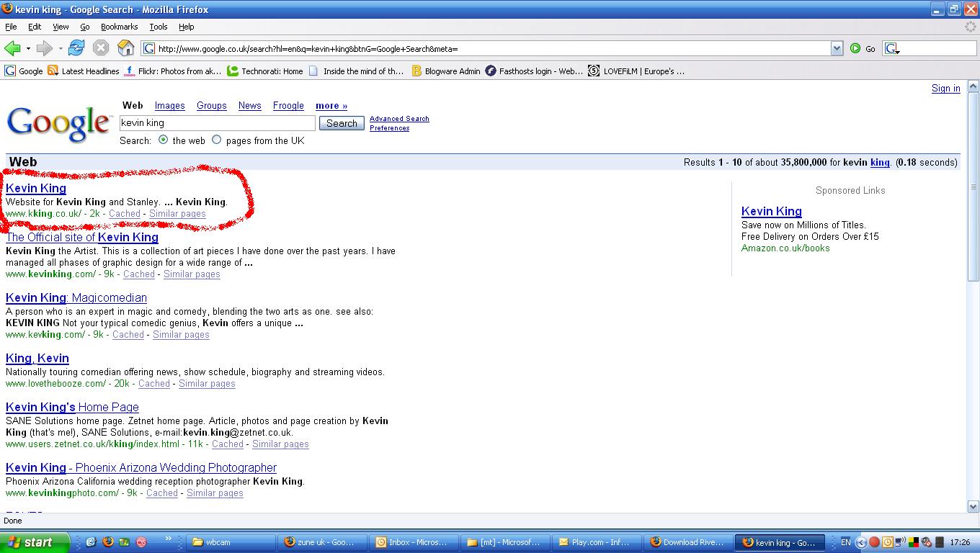The image size is (980, 553).
Task: Switch to wbcam folder taskbar button
Action: [x=232, y=542]
